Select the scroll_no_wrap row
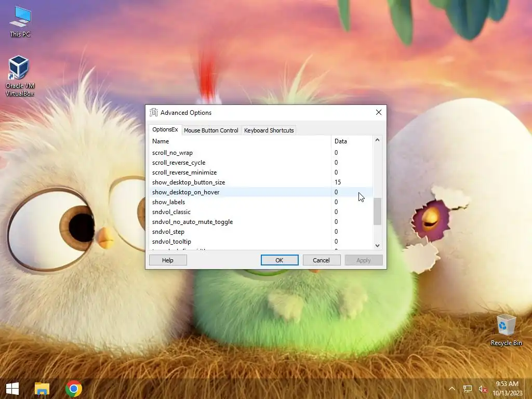 click(x=261, y=153)
